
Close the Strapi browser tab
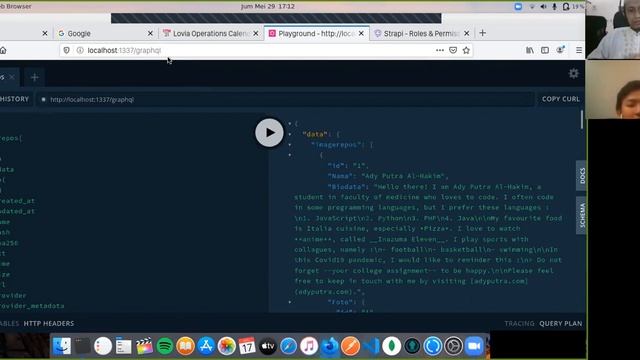coord(467,33)
